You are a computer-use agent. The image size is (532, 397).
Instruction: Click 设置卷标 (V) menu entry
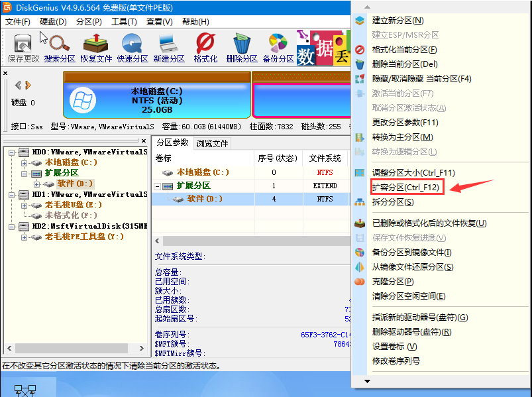pos(394,347)
